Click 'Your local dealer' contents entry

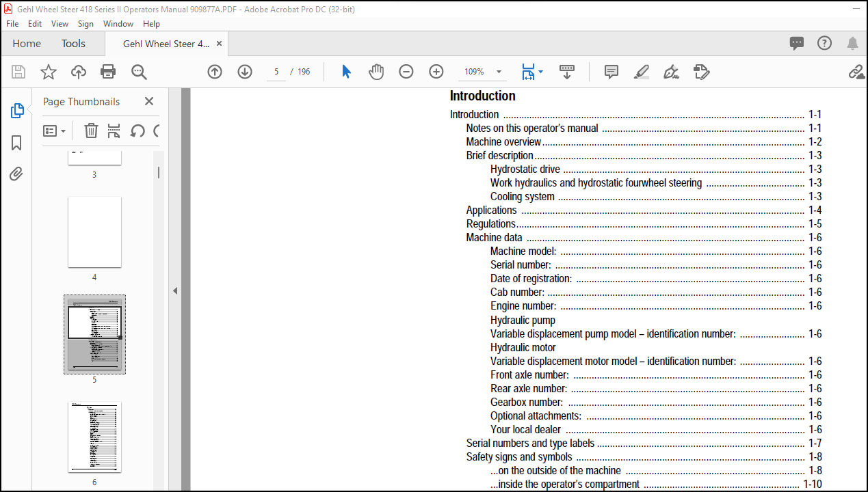pos(525,429)
